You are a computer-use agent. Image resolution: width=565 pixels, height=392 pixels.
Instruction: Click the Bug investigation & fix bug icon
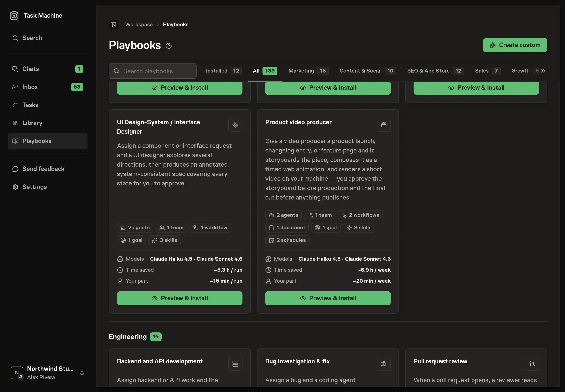(384, 364)
